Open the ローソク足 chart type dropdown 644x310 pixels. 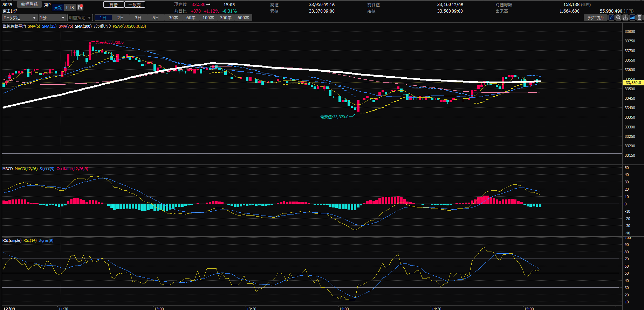(x=20, y=17)
